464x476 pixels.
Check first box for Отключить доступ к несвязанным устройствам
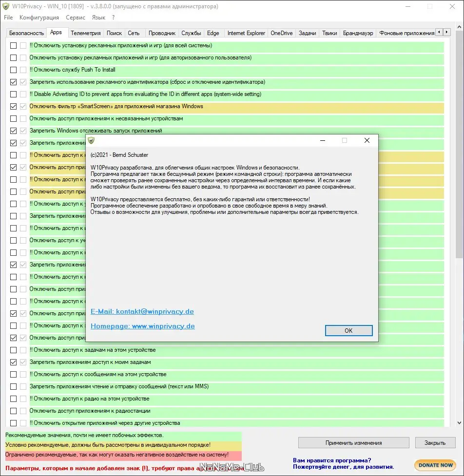coord(13,118)
